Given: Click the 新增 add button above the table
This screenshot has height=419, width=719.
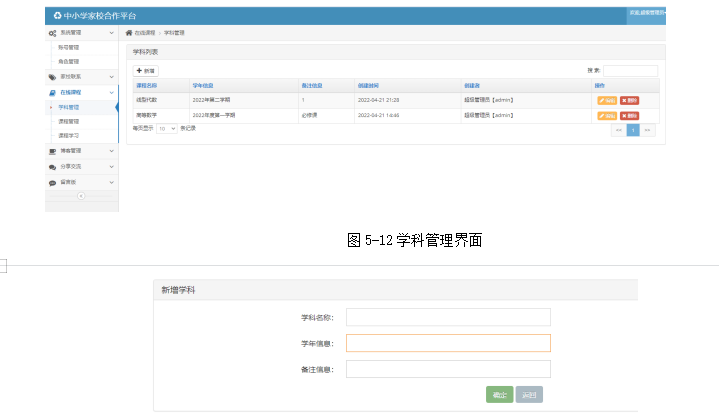Looking at the screenshot, I should 146,71.
